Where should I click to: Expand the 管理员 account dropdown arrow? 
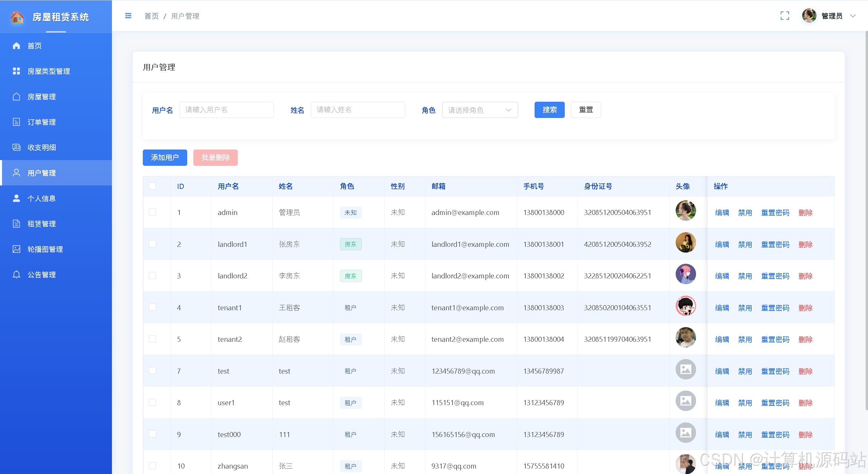pyautogui.click(x=853, y=16)
